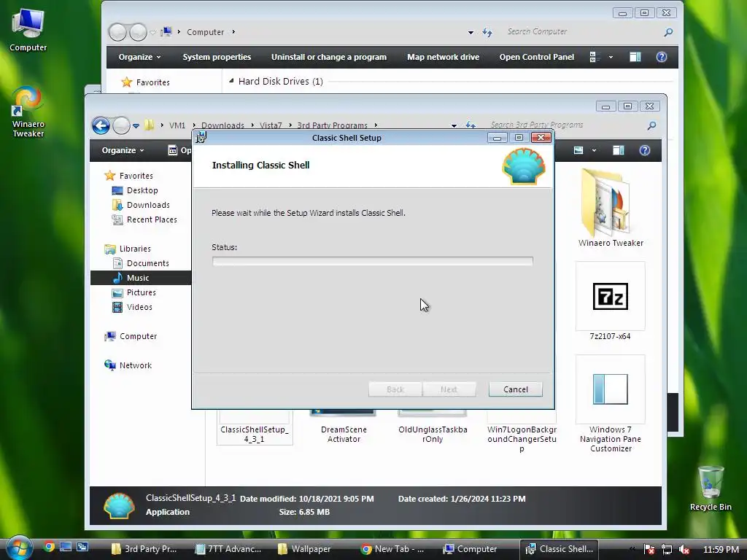Show hidden tray icons chevron
The width and height of the screenshot is (747, 560).
pyautogui.click(x=632, y=549)
